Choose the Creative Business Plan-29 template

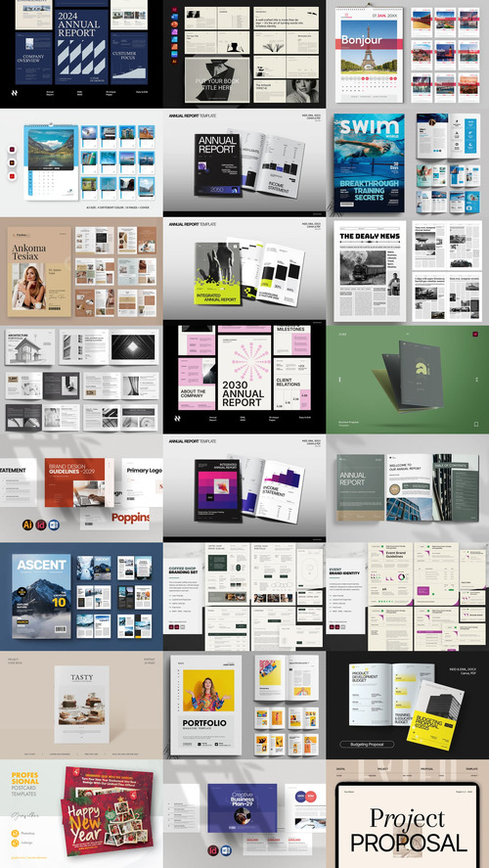tap(244, 814)
